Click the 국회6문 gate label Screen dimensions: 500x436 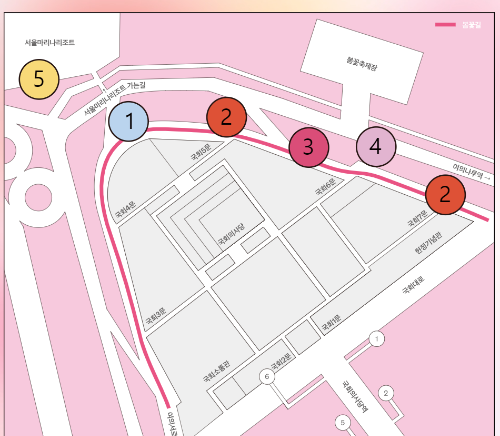point(325,187)
